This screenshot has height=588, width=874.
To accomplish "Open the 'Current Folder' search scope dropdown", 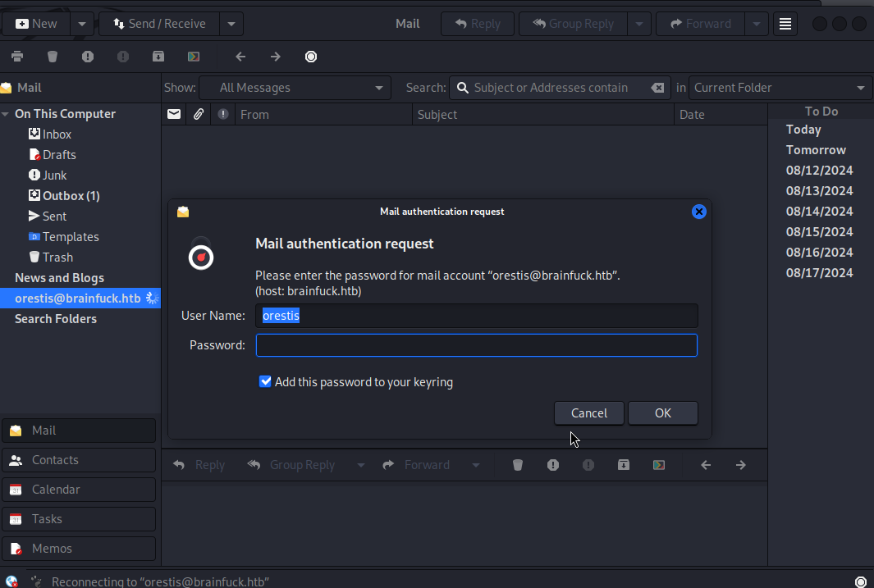I will pyautogui.click(x=780, y=88).
